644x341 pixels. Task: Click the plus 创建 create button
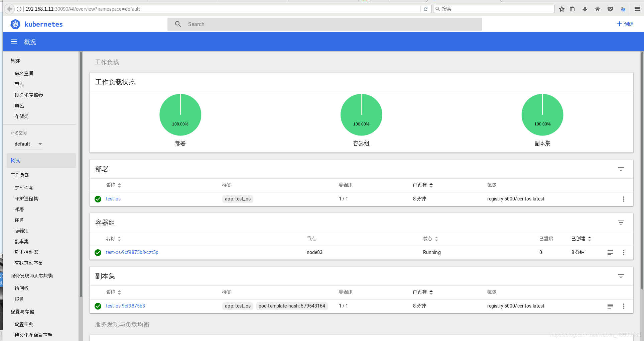[x=625, y=24]
